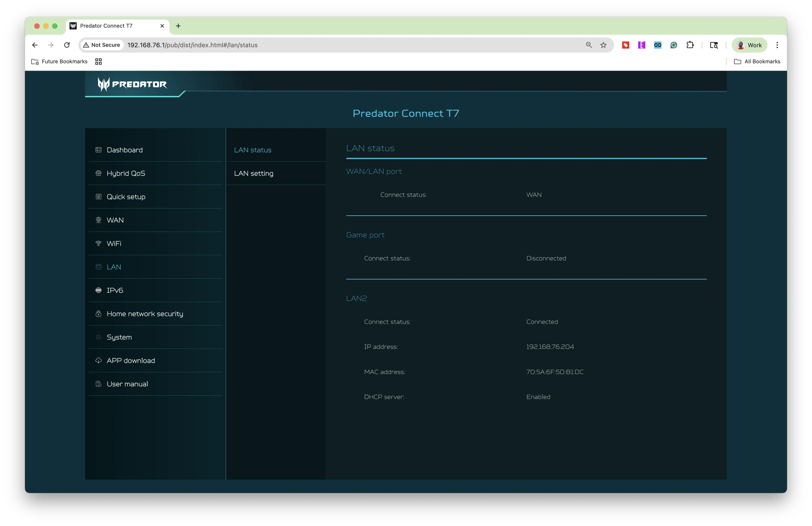
Task: Select the LAN status submenu tab
Action: click(276, 150)
